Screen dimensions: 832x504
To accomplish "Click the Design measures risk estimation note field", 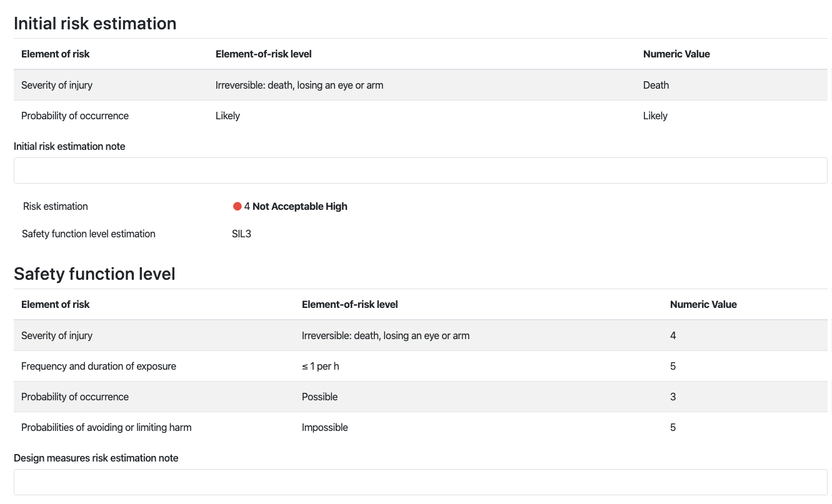I will [x=421, y=482].
